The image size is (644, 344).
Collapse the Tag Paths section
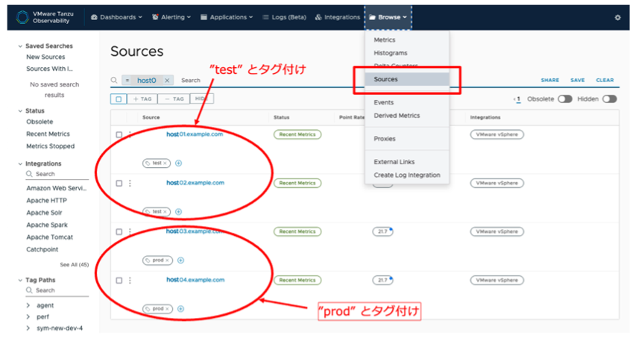coord(20,280)
